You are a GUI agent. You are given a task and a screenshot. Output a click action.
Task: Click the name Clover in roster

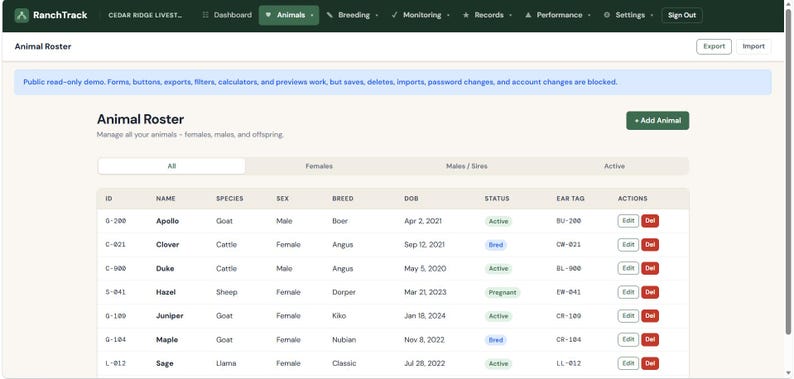click(168, 245)
